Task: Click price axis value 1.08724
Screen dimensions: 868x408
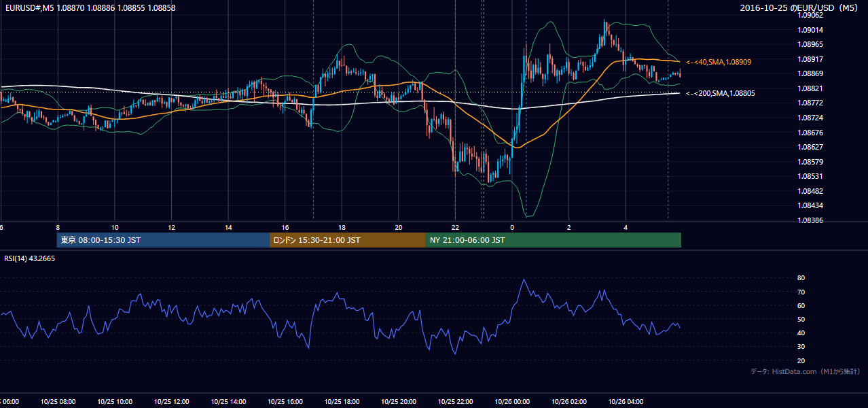Action: pyautogui.click(x=810, y=118)
